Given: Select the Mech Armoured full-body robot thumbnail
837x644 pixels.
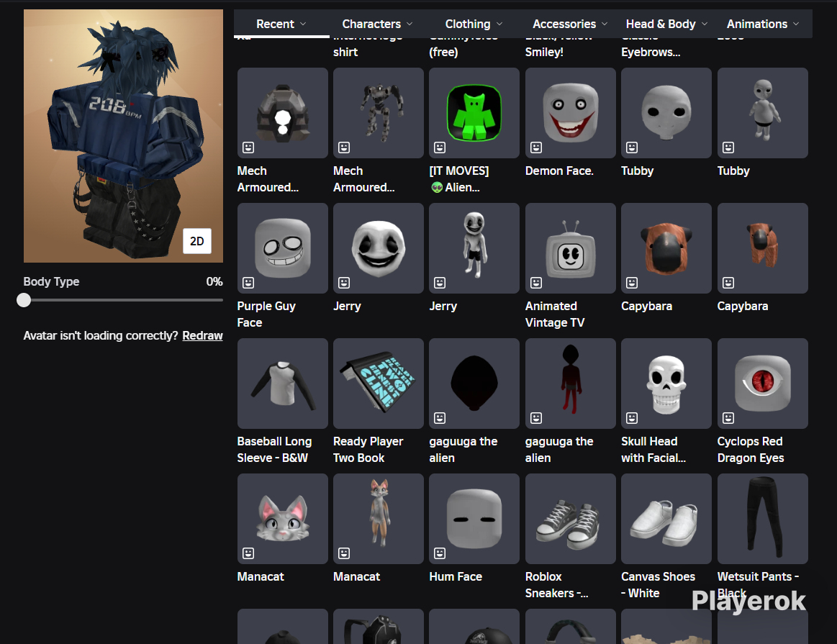Looking at the screenshot, I should point(379,112).
